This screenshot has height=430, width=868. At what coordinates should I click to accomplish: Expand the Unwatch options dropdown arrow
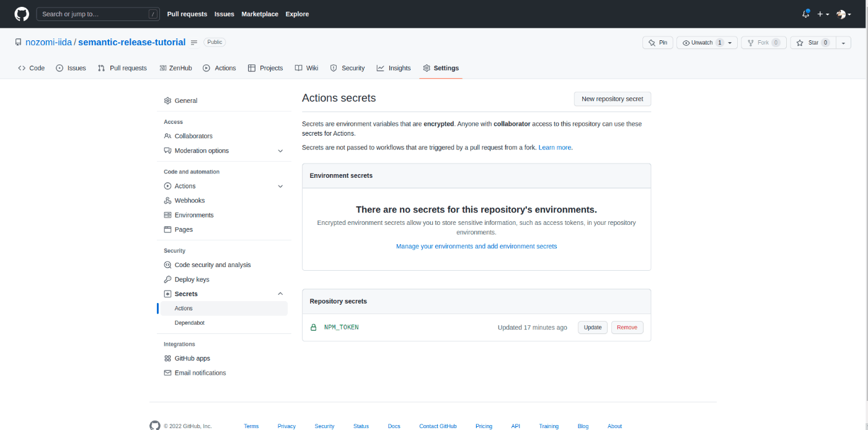coord(731,43)
